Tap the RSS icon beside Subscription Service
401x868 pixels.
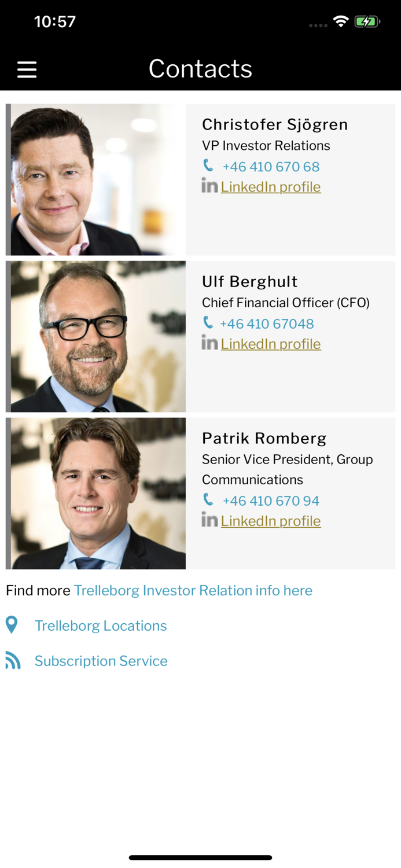pyautogui.click(x=12, y=660)
